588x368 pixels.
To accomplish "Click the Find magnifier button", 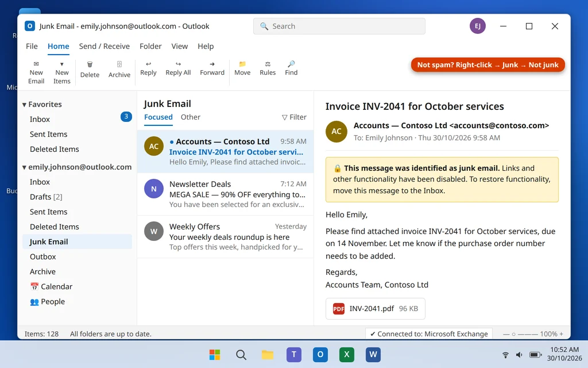I will point(291,68).
